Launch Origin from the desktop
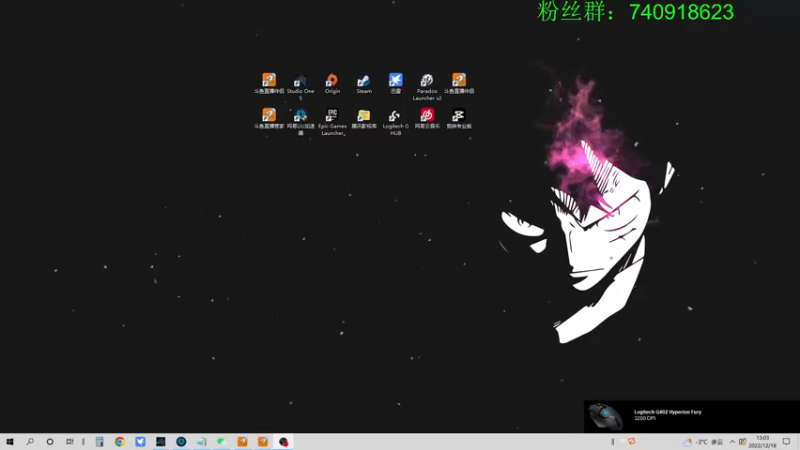The width and height of the screenshot is (800, 450). point(332,84)
